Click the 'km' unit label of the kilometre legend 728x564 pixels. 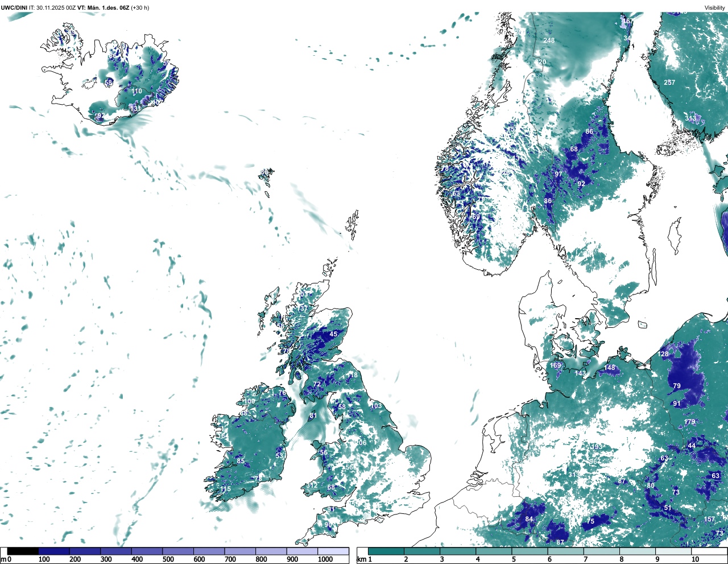361,559
